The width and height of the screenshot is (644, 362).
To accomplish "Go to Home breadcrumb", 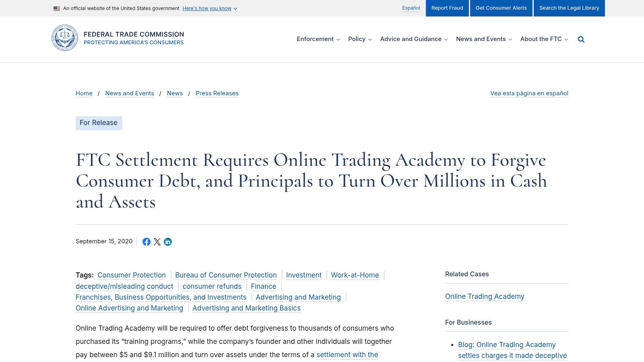I will 84,93.
